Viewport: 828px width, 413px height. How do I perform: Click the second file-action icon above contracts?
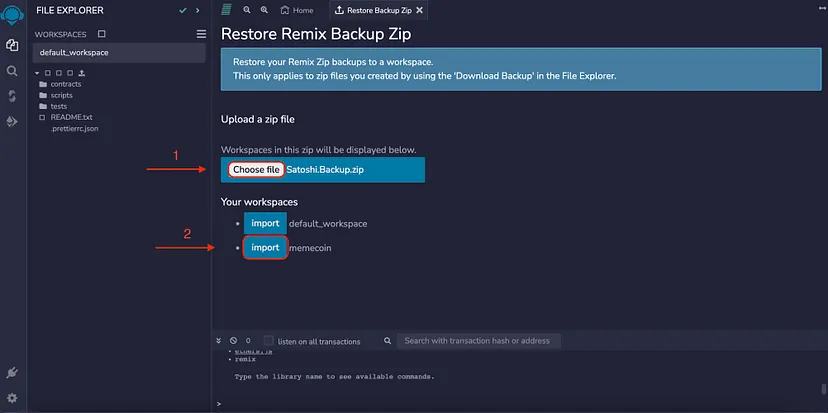[x=59, y=73]
